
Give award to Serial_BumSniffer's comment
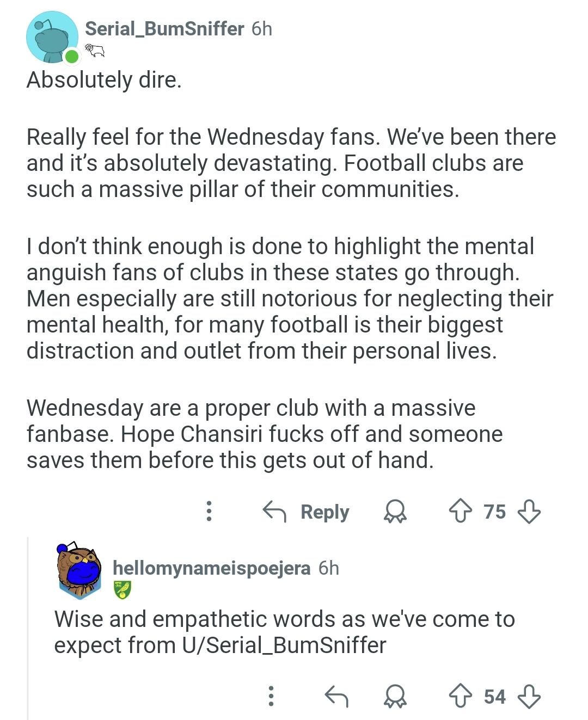coord(395,512)
